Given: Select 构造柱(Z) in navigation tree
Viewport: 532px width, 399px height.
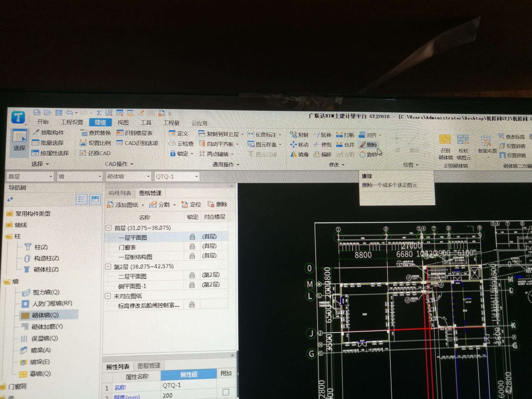Looking at the screenshot, I should click(x=41, y=258).
